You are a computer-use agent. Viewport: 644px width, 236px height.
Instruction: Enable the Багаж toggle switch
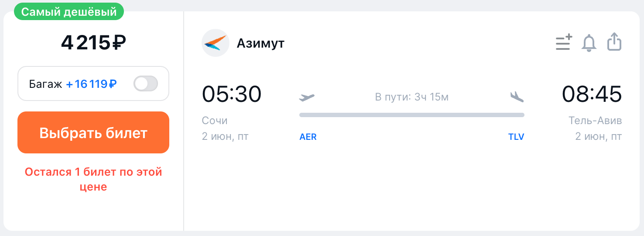[146, 83]
